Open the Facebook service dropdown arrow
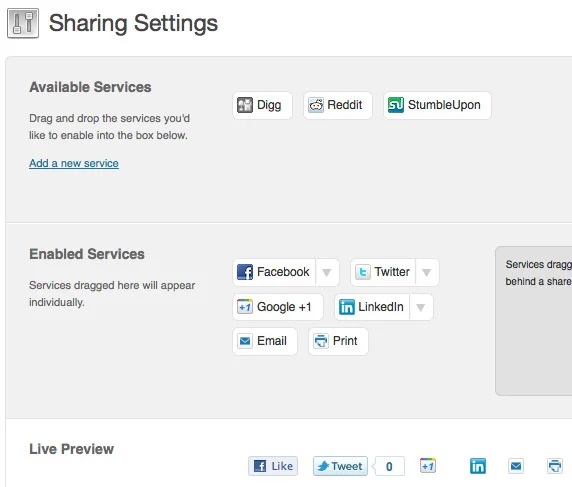The image size is (572, 487). (327, 272)
